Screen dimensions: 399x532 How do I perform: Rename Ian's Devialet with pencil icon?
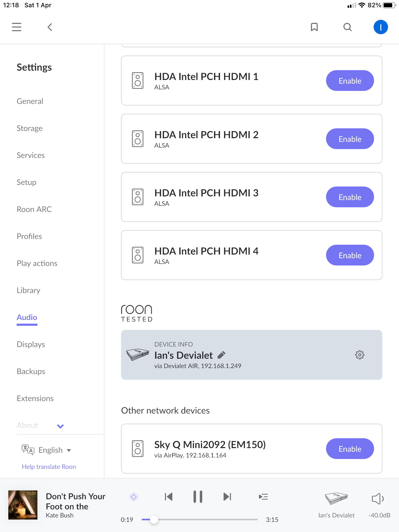click(x=221, y=355)
